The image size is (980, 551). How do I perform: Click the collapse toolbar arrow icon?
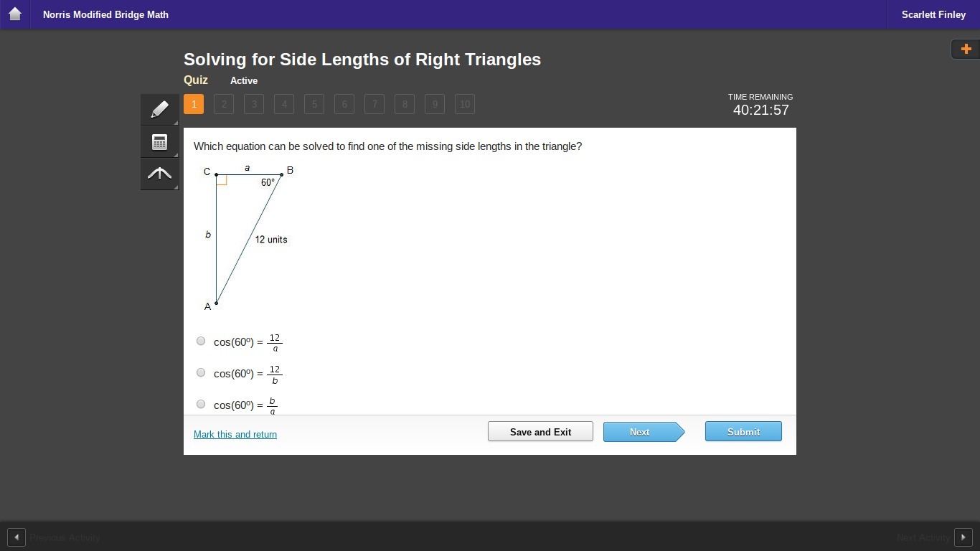coord(159,174)
